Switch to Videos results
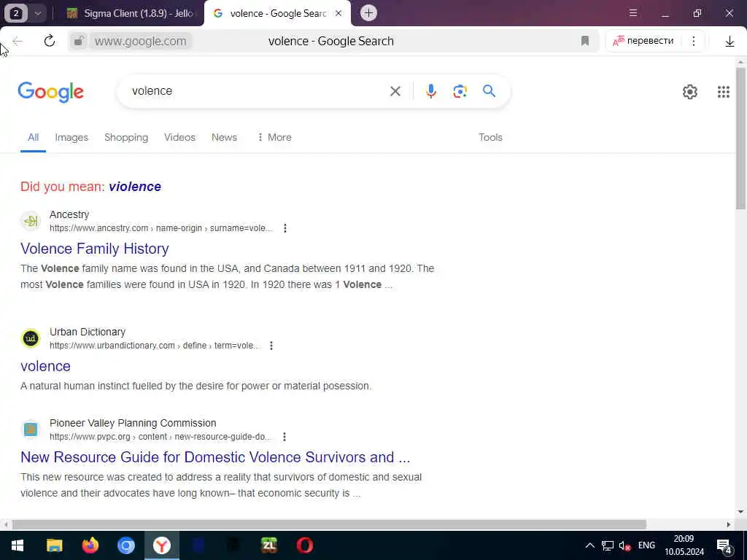 click(x=179, y=137)
